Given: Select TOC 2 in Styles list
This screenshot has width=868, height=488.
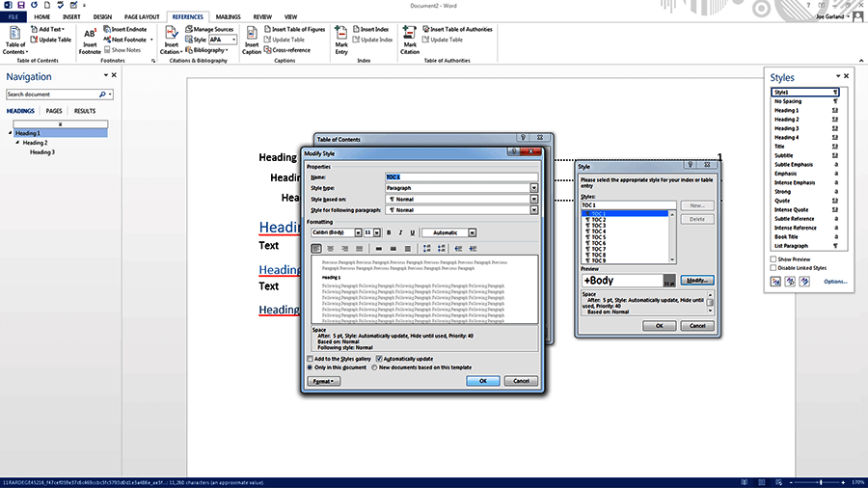Looking at the screenshot, I should [598, 220].
